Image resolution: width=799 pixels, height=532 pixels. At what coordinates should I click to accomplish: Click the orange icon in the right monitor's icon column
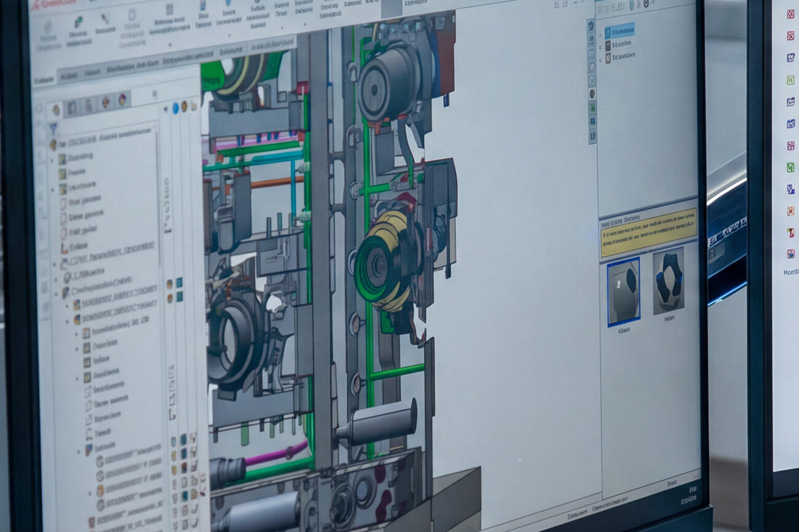coord(790,211)
